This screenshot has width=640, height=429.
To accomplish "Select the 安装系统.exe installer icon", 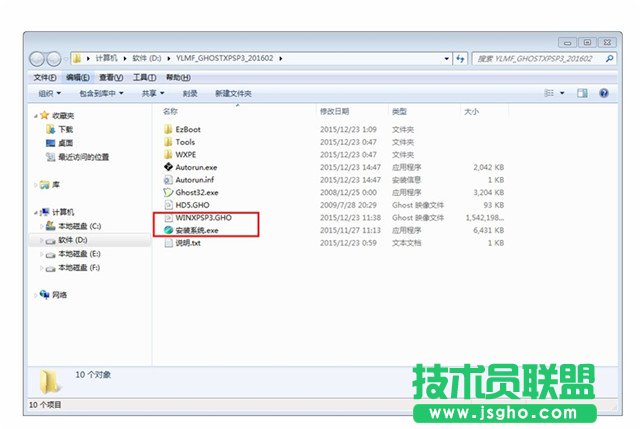I will coord(167,230).
